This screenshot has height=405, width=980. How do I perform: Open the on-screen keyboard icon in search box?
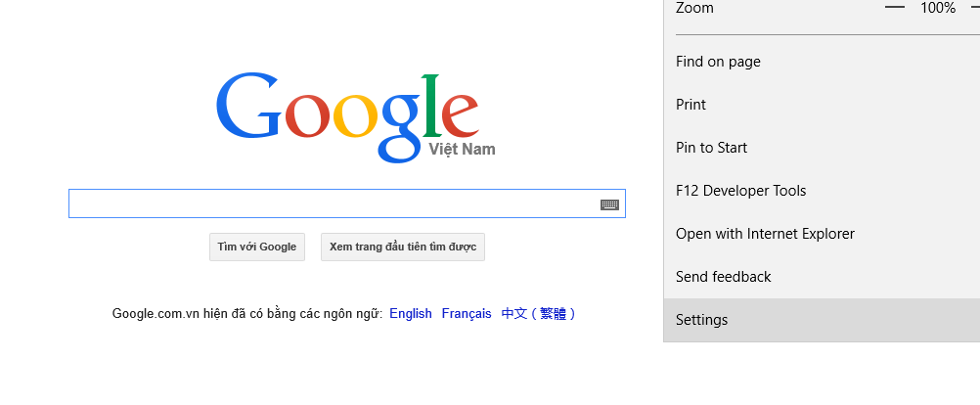[x=609, y=204]
